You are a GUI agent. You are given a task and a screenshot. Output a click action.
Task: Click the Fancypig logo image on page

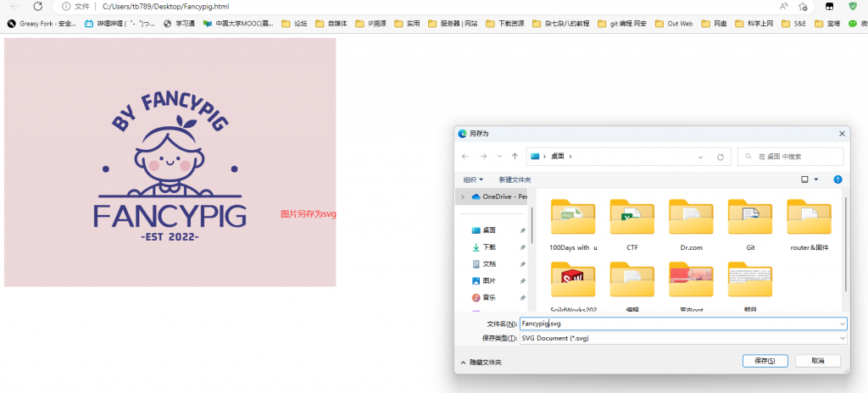coord(170,162)
